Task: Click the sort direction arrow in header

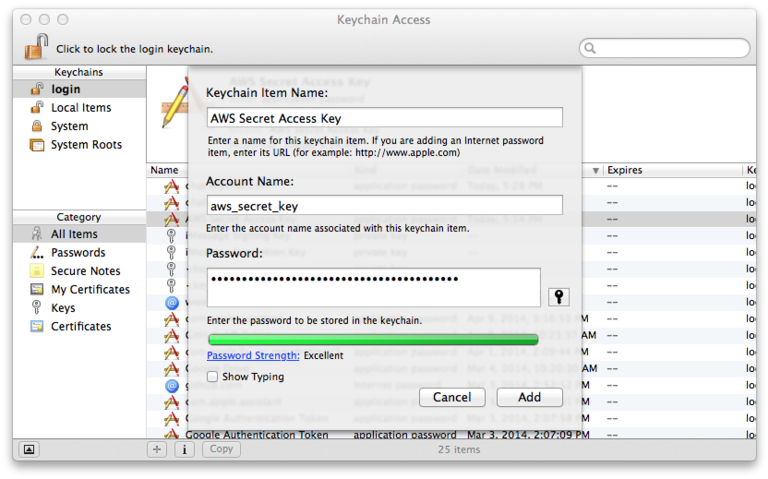Action: click(596, 170)
